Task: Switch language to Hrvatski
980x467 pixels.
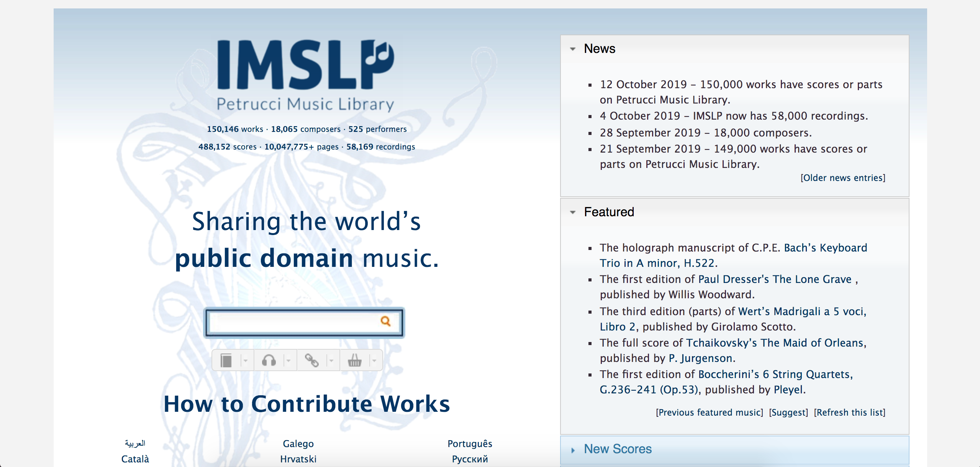Action: (x=298, y=459)
